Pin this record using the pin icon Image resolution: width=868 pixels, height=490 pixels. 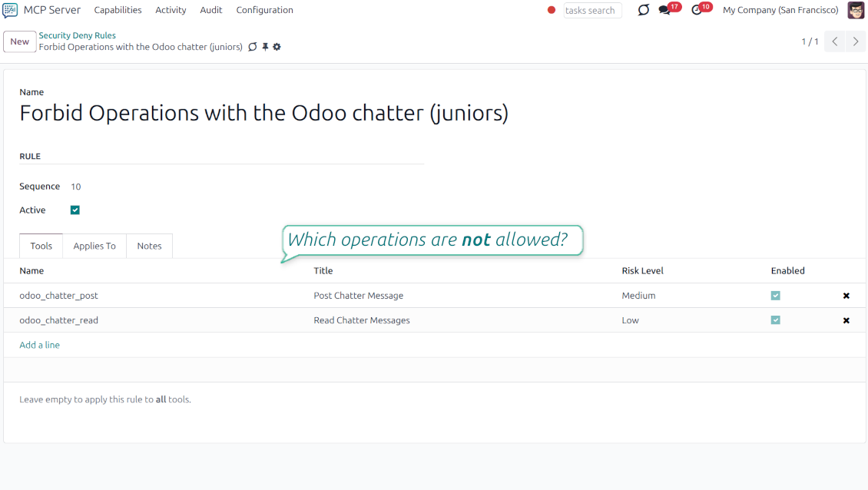pyautogui.click(x=264, y=47)
